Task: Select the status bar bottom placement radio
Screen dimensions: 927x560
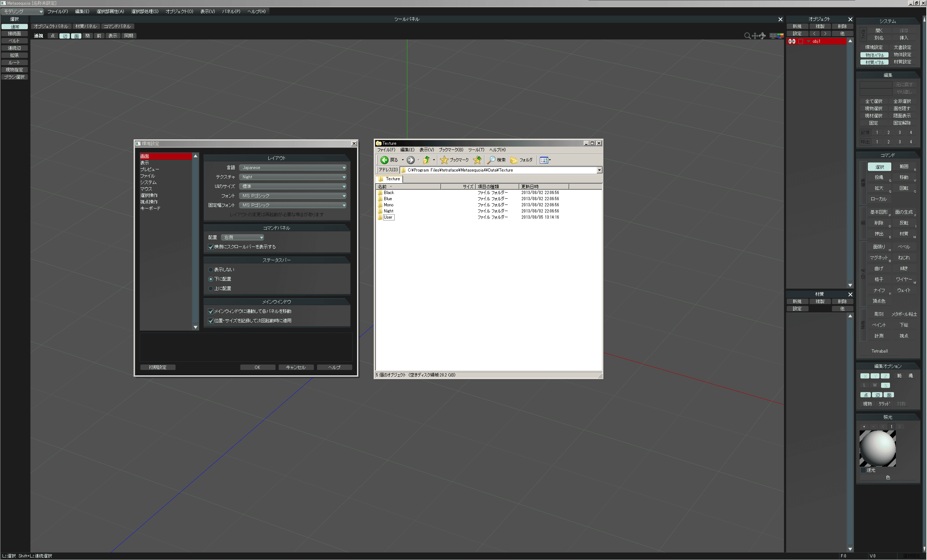Action: click(x=211, y=279)
